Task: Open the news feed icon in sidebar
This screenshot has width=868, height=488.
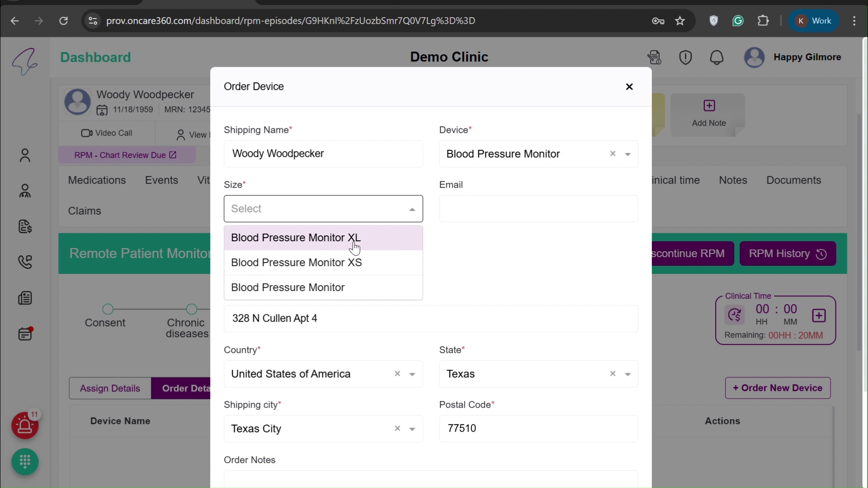Action: [25, 298]
